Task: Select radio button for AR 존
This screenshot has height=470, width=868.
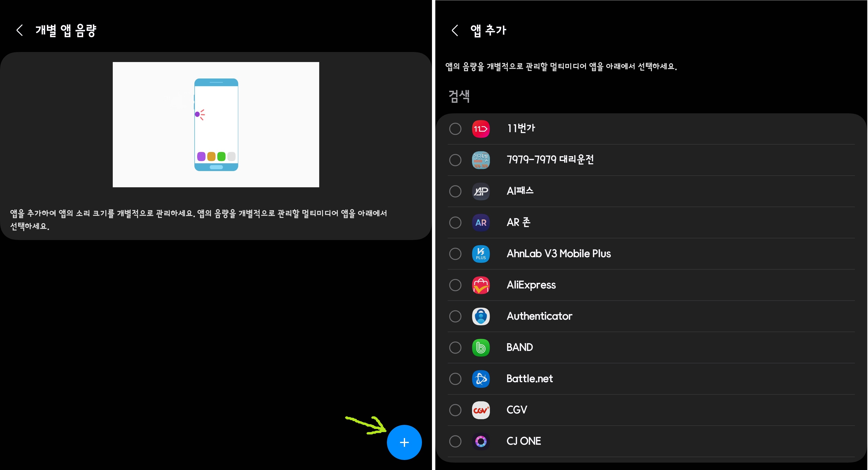Action: pos(455,223)
